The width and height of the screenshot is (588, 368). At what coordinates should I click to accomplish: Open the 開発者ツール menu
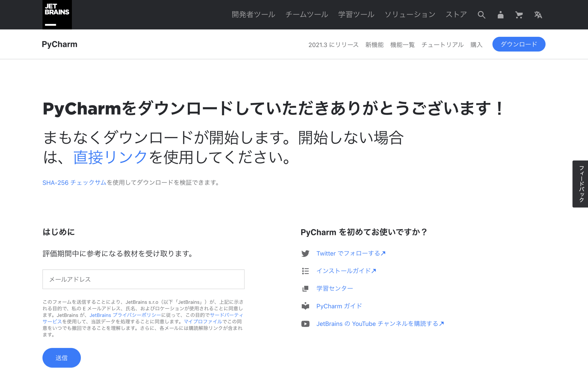point(253,14)
